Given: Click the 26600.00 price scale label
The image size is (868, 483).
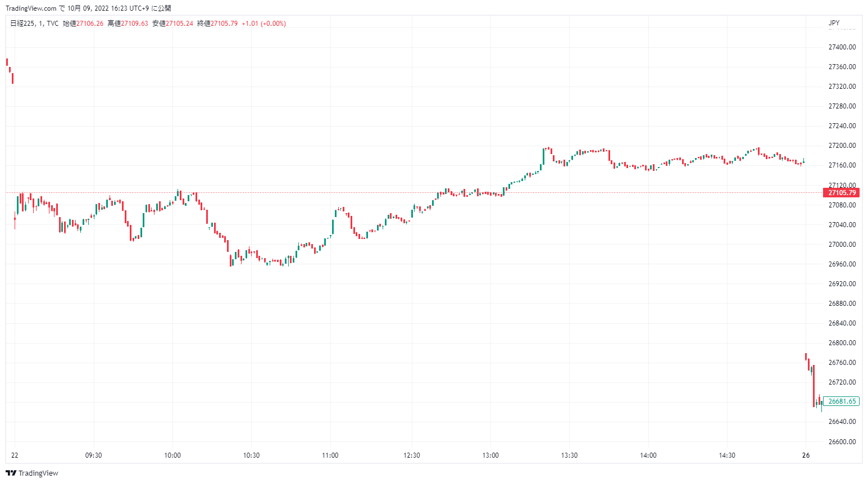Looking at the screenshot, I should pyautogui.click(x=842, y=442).
